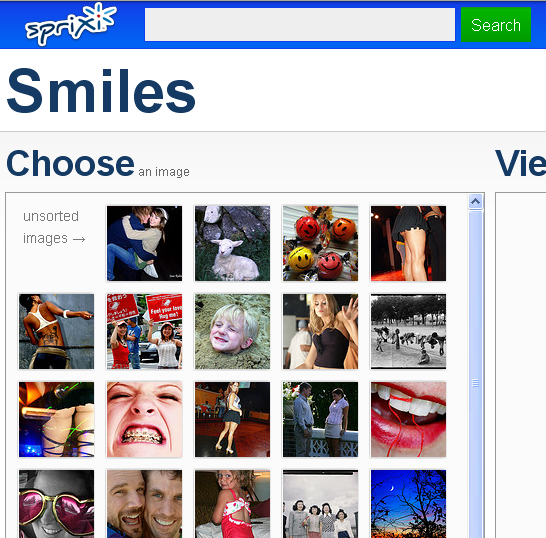Select the blue night sky tree thumbnail
Screen dimensions: 546x538
point(408,504)
